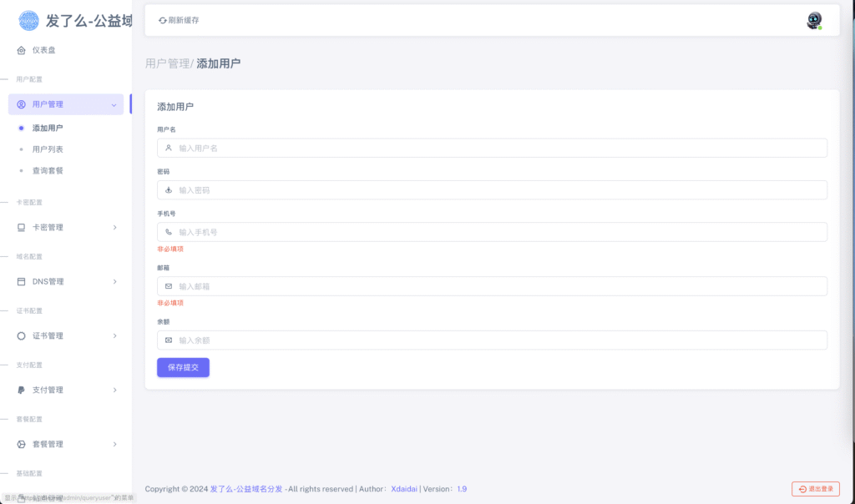Open the Xdaidai author link

click(404, 489)
